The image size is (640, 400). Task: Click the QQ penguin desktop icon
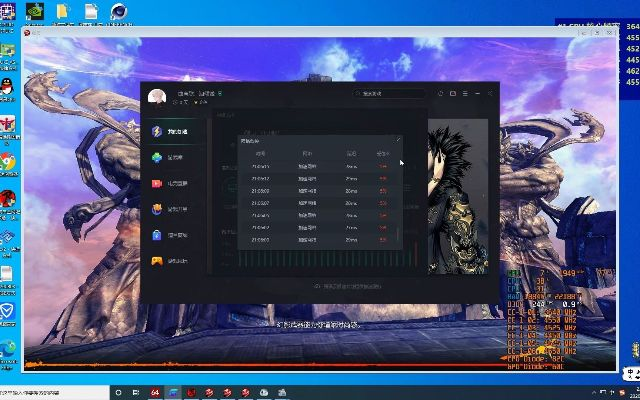coord(8,88)
